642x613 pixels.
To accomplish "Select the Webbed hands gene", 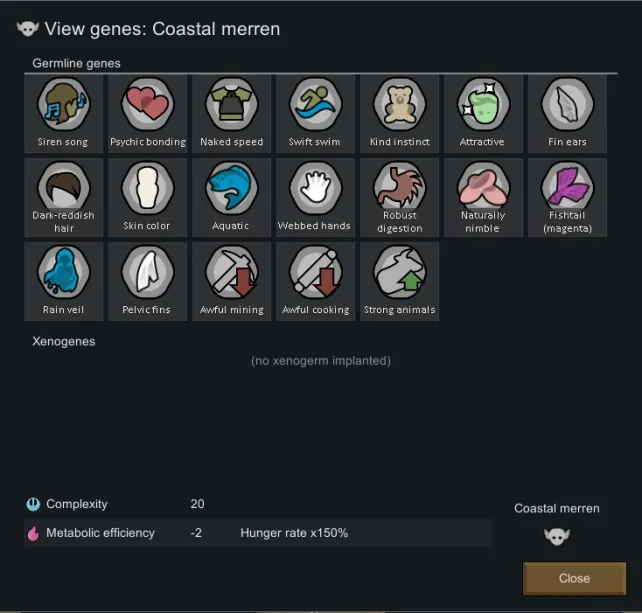I will (315, 197).
